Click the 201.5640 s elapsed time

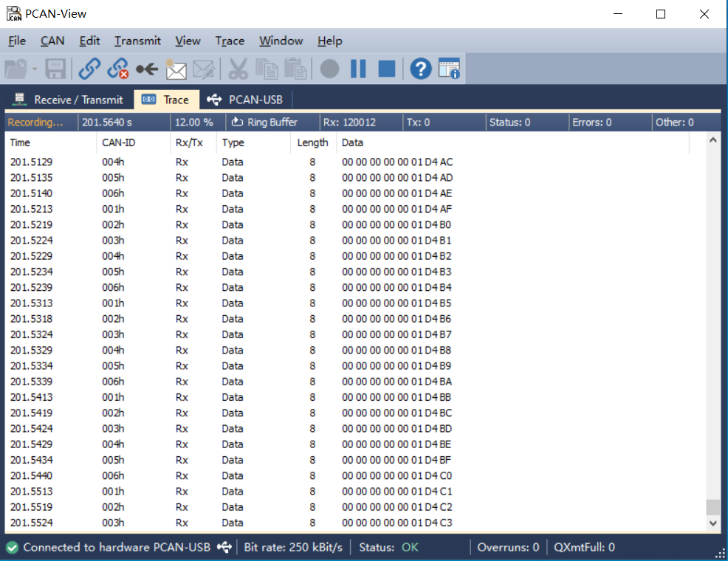pos(107,123)
